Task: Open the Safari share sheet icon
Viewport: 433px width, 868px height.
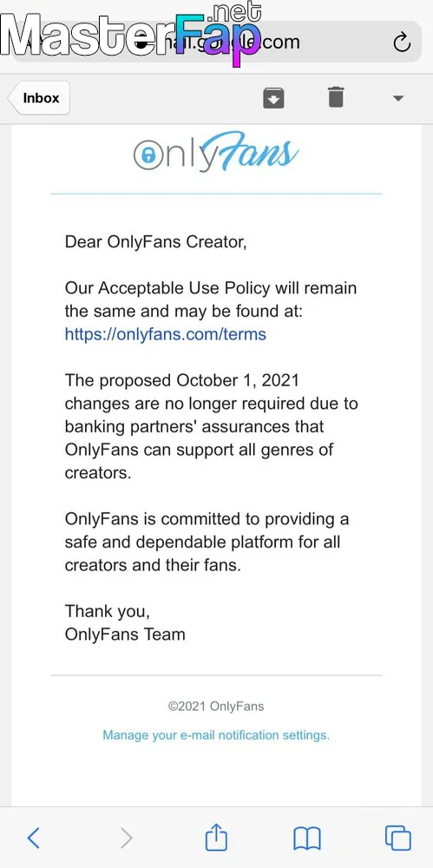Action: (216, 837)
